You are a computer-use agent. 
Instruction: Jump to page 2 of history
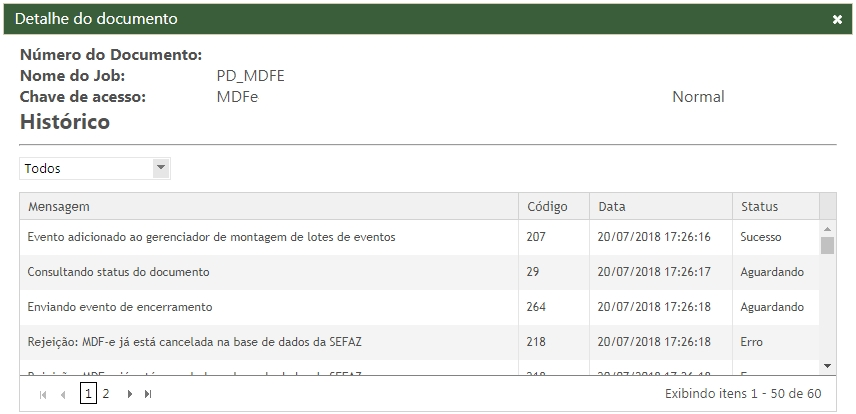coord(106,394)
